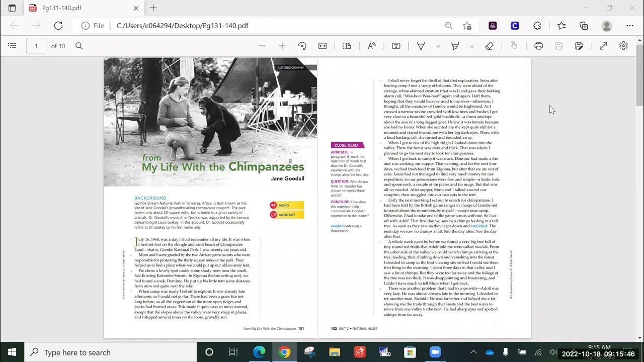Screen dimensions: 644x362
Task: Add this page to favorites
Action: [467, 26]
